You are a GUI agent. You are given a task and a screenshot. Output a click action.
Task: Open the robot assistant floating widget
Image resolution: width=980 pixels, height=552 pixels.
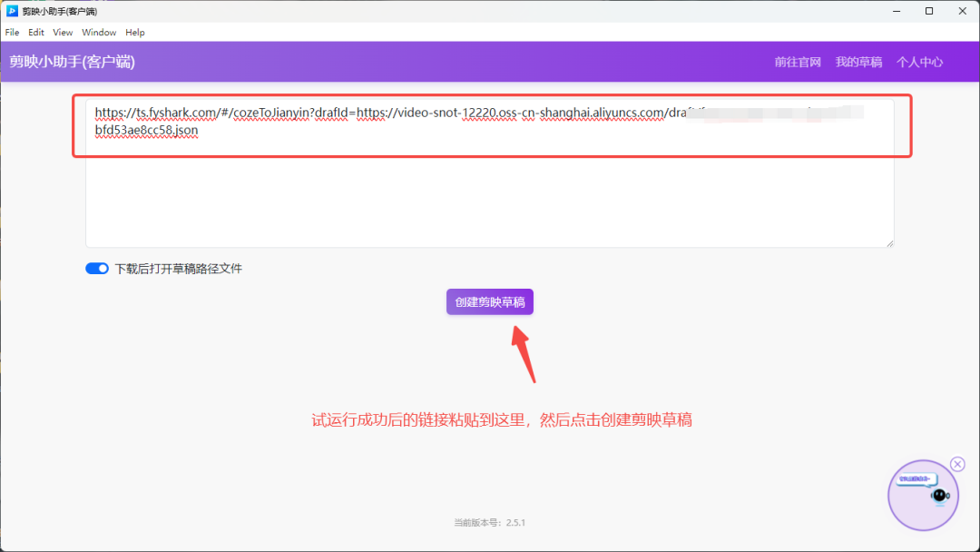(x=923, y=495)
